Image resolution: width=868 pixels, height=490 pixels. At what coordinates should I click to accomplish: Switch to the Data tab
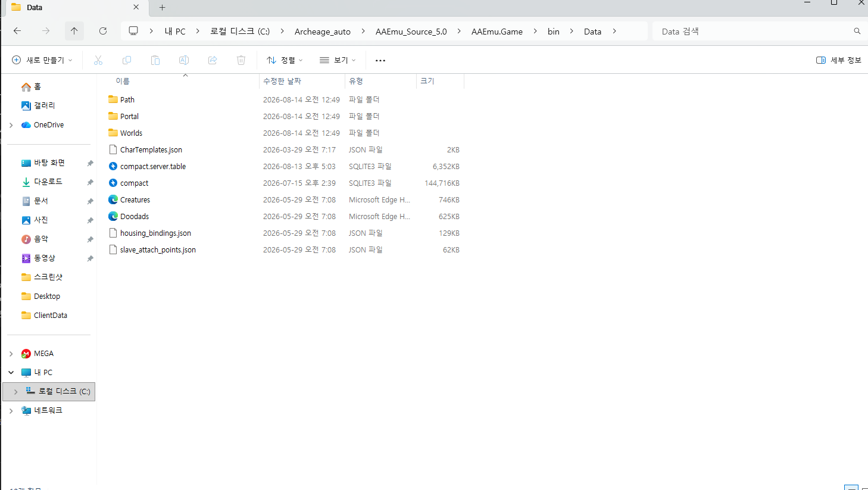pos(76,8)
